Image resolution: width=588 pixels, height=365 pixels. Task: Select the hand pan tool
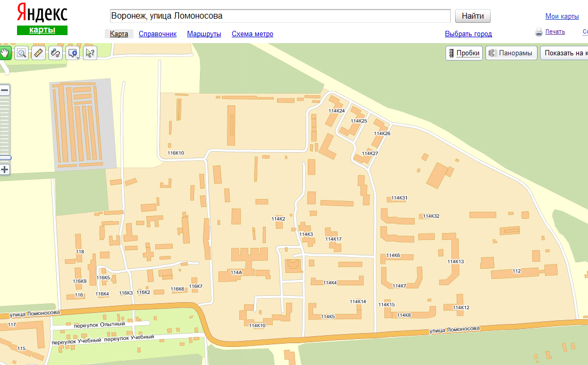point(5,53)
